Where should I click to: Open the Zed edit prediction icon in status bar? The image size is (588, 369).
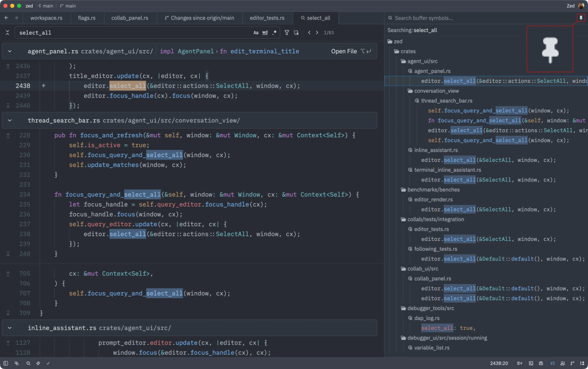519,363
